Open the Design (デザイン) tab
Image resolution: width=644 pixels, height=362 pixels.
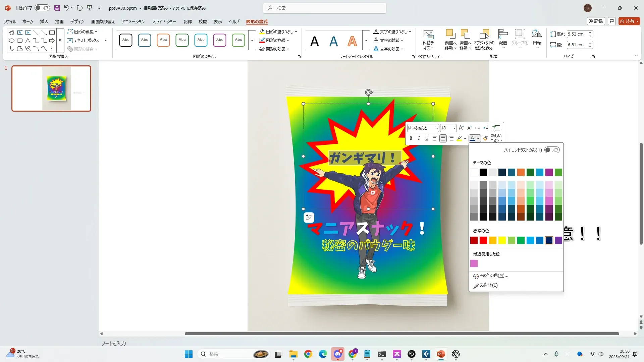pyautogui.click(x=77, y=21)
